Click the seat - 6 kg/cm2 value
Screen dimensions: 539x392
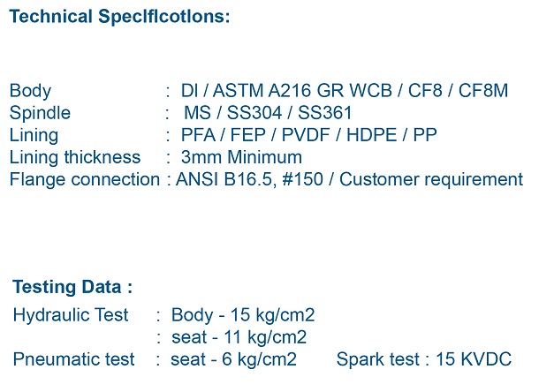point(234,359)
